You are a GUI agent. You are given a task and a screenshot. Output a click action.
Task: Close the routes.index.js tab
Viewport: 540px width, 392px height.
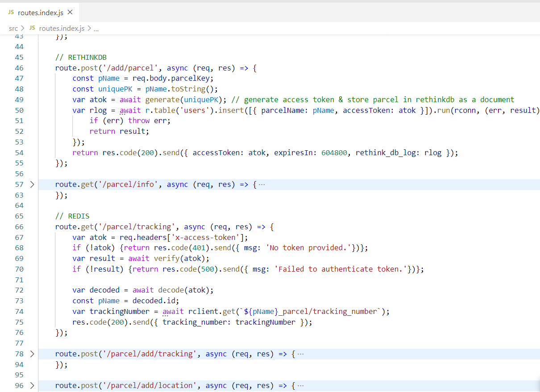click(x=70, y=12)
